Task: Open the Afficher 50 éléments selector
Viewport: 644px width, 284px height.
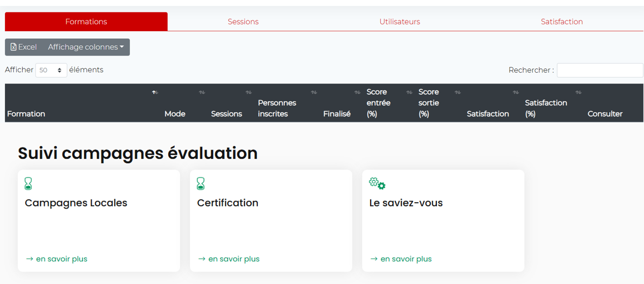Action: point(51,70)
